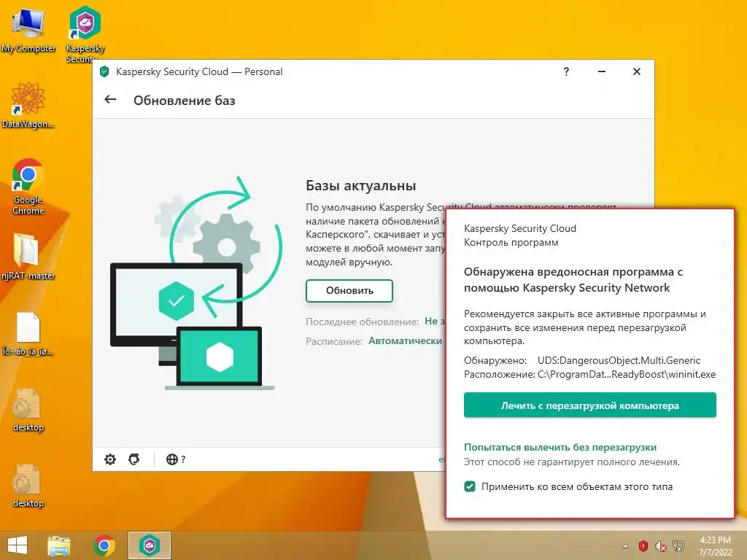Click the Обновление баз page title
Image resolution: width=747 pixels, height=560 pixels.
click(185, 101)
